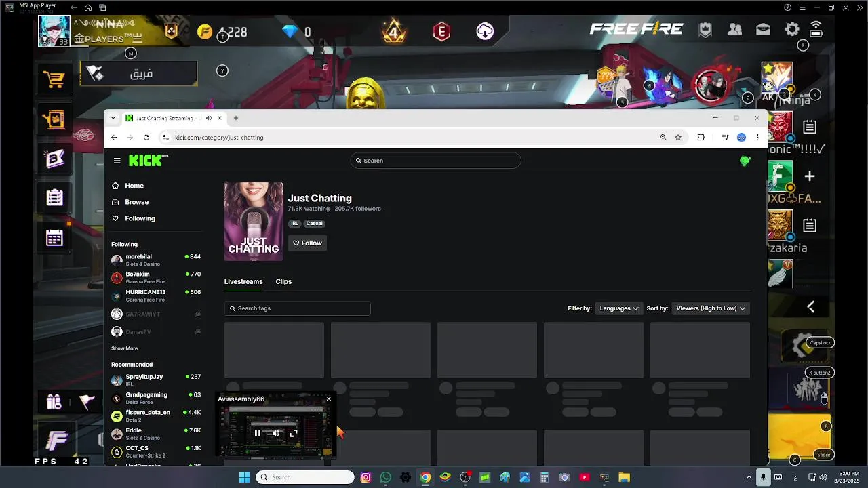Screen dimensions: 868x488
Task: Open the Kick hamburger sidebar menu
Action: [x=117, y=161]
